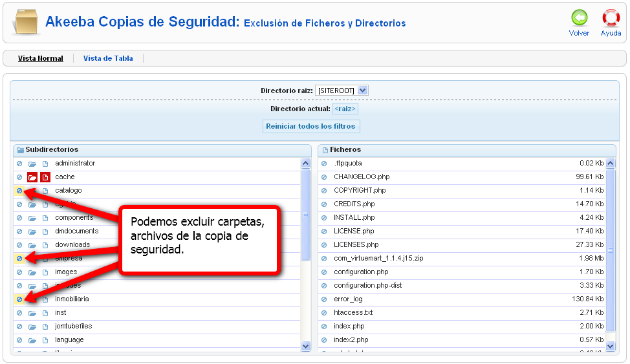Exclude INSTALL.php via its circle icon
The width and height of the screenshot is (630, 364).
coord(324,218)
